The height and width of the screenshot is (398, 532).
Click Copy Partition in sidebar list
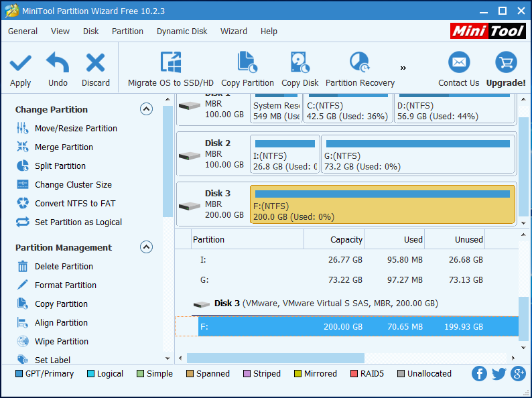tap(52, 304)
